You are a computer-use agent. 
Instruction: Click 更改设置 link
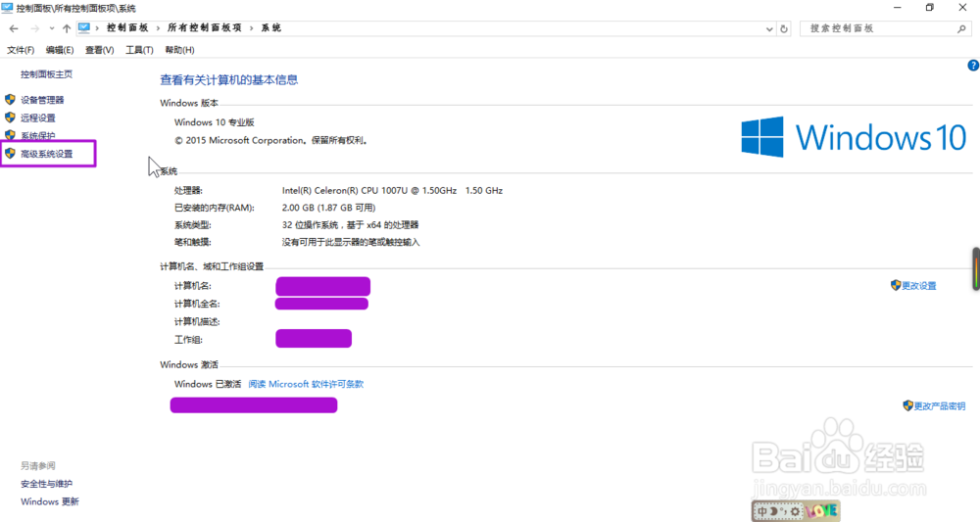(919, 286)
